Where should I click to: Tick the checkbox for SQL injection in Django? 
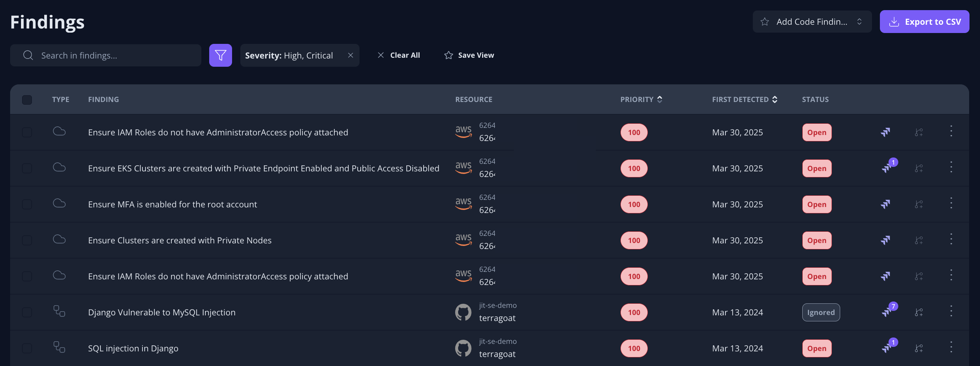[27, 348]
